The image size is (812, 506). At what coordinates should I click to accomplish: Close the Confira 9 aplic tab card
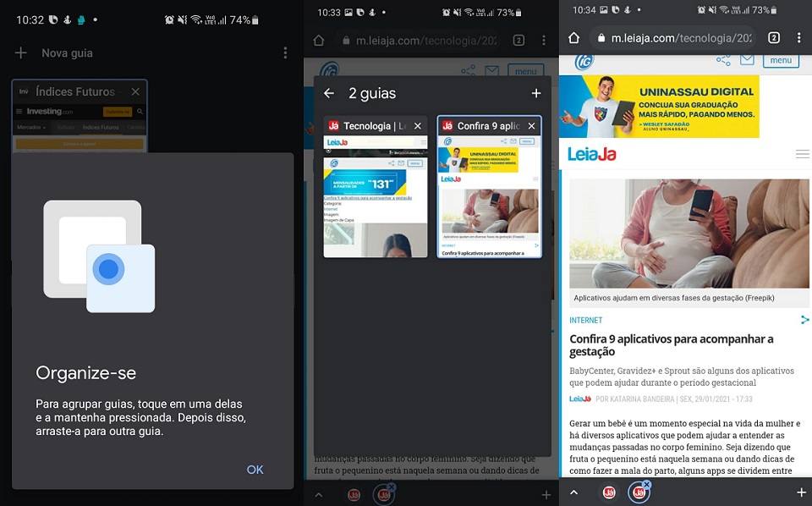click(531, 126)
